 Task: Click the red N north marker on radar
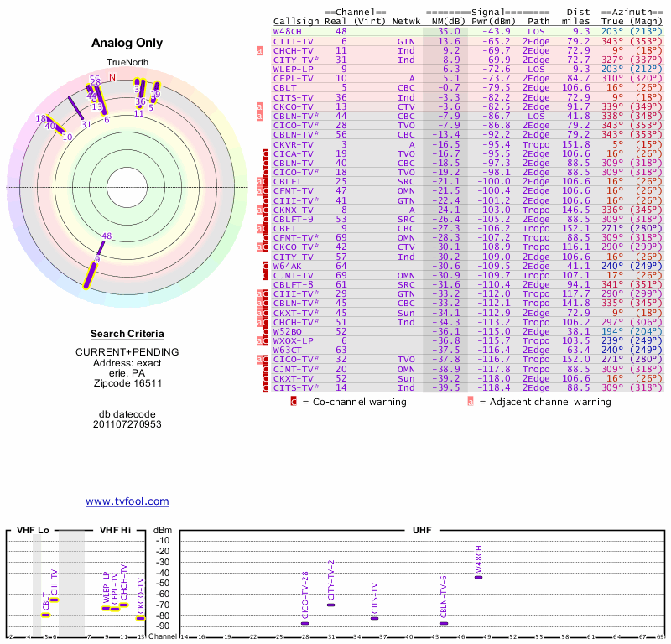tap(112, 76)
